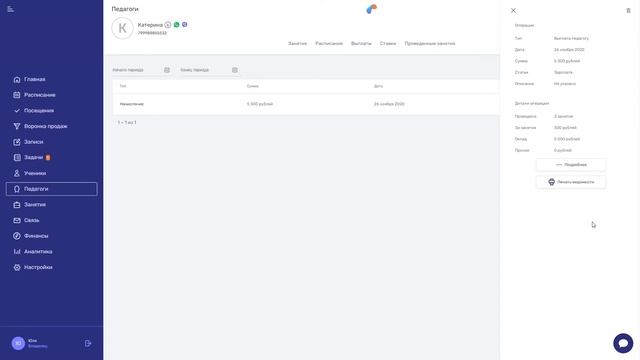Click the Сумма column header
640x360 pixels.
click(253, 86)
